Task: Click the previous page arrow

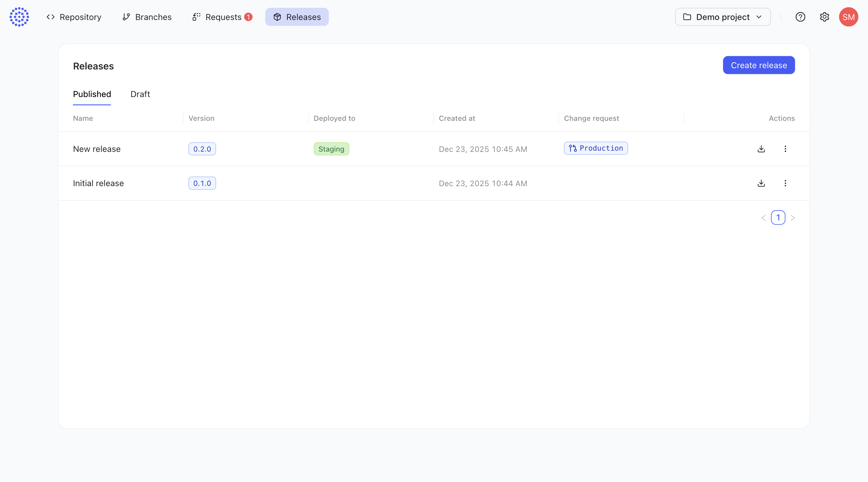Action: pos(764,218)
